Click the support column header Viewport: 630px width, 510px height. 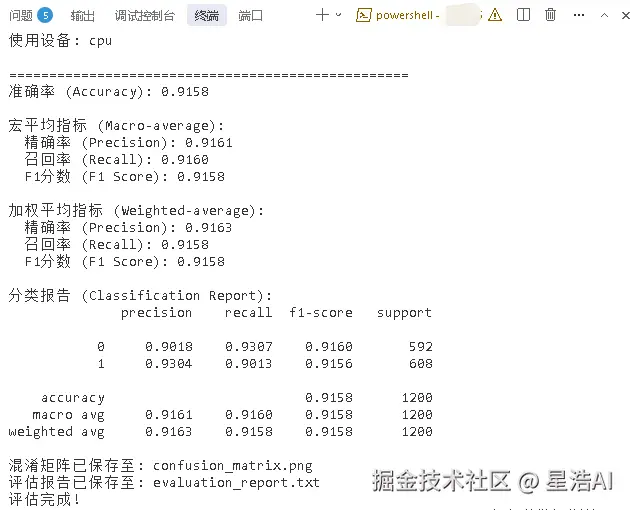click(x=404, y=313)
